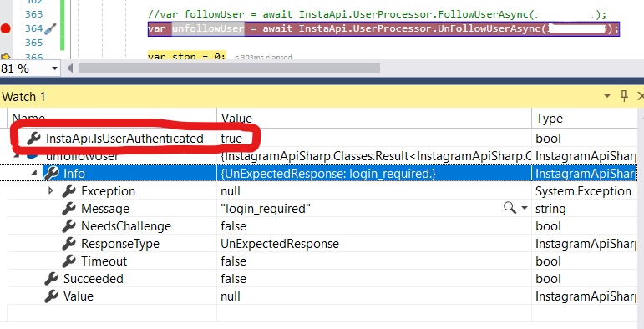The height and width of the screenshot is (329, 644).
Task: Open the Watch 1 window position dropdown
Action: click(607, 96)
